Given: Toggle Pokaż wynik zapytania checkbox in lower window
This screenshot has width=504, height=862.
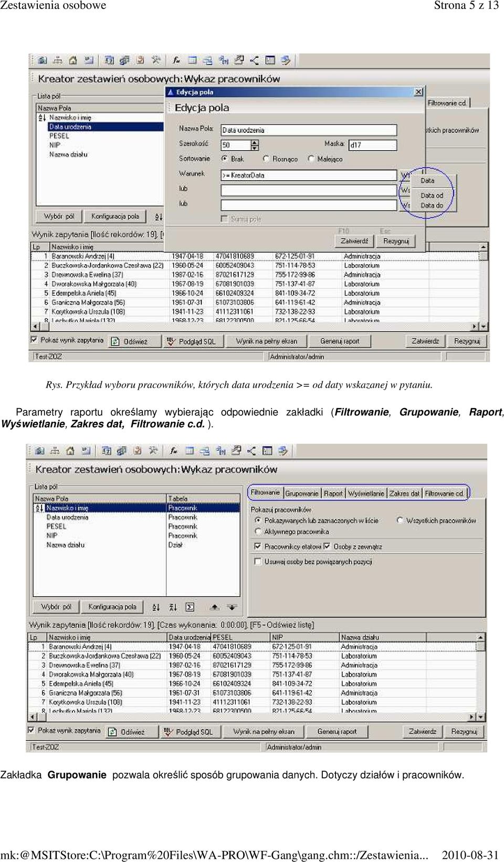Looking at the screenshot, I should tap(31, 730).
